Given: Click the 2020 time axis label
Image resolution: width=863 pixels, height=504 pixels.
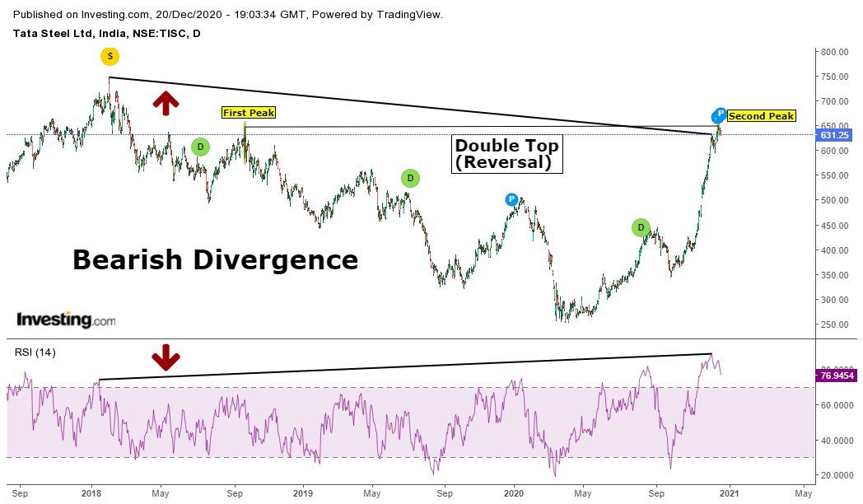Looking at the screenshot, I should 514,493.
